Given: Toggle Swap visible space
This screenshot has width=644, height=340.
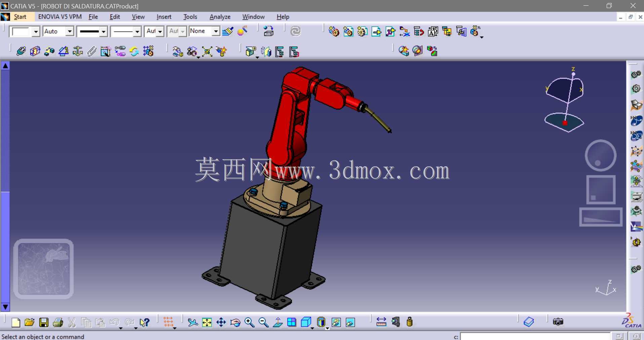Looking at the screenshot, I should pyautogui.click(x=350, y=323).
